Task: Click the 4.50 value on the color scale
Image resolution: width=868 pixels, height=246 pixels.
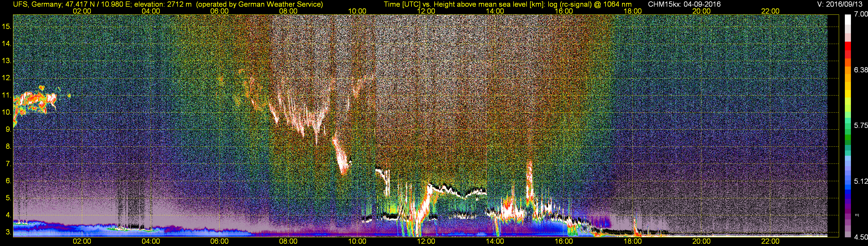Action: click(860, 237)
